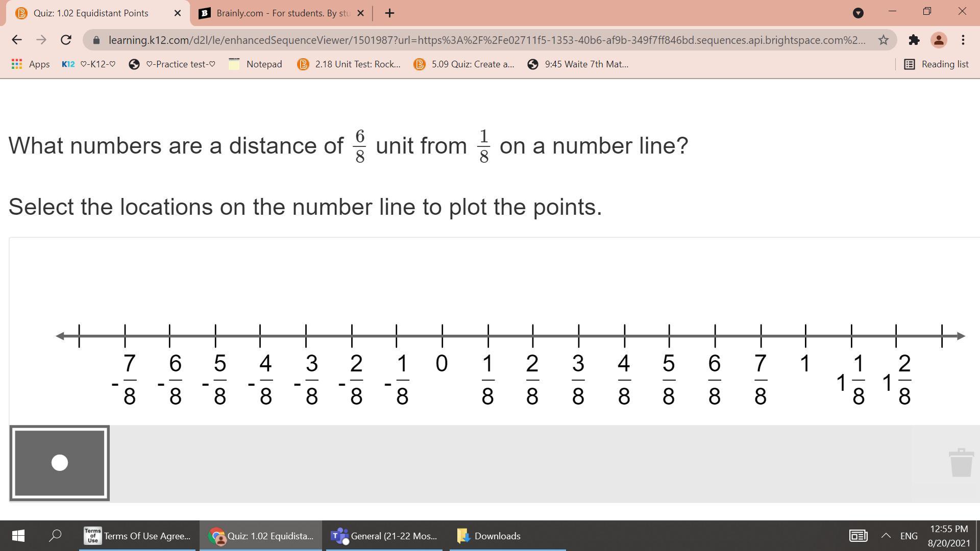
Task: Bookmark this page with the star
Action: coord(883,40)
